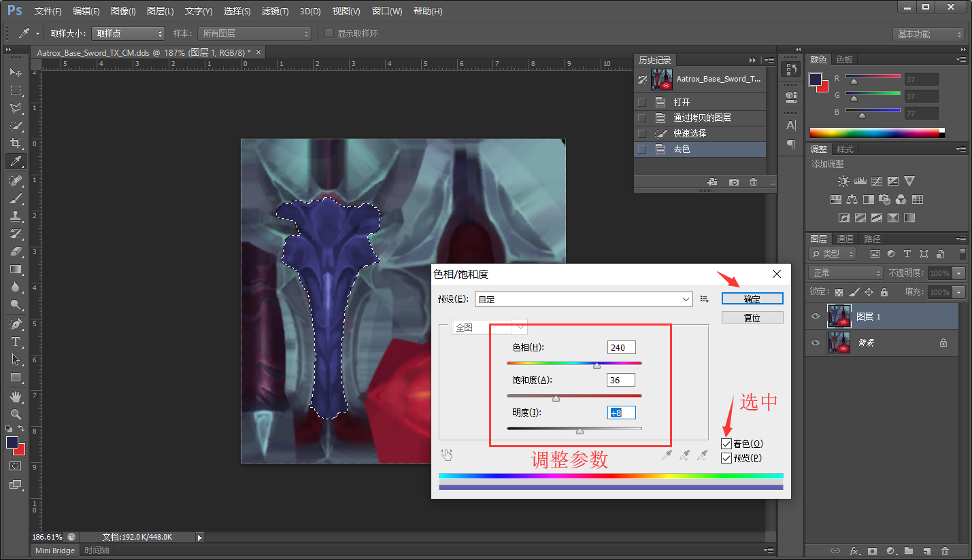Screen dimensions: 972x560
Task: Open the 文件 menu
Action: (x=48, y=12)
